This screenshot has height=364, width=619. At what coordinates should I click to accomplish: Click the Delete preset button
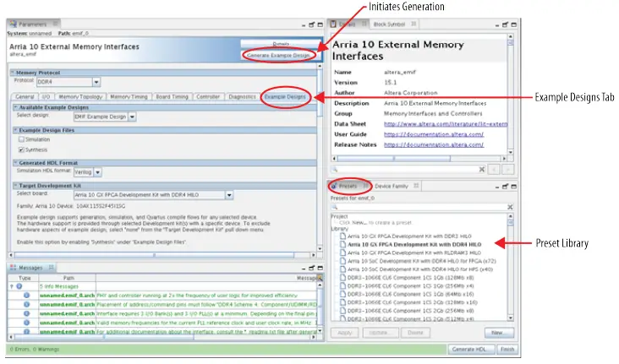click(415, 333)
